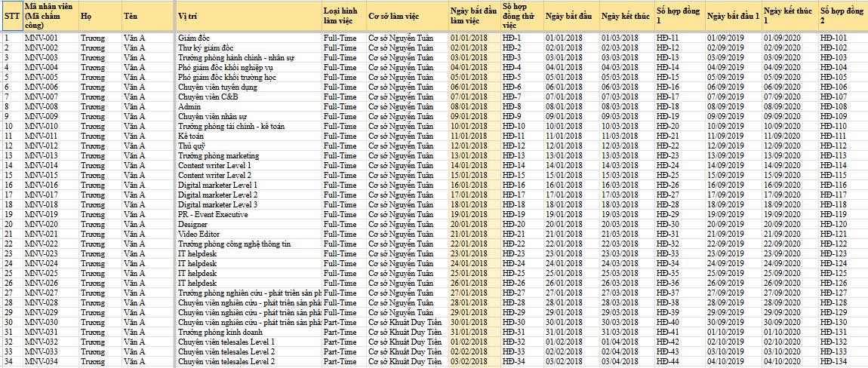
Task: Click 'Cơ sở Khuất Duy Tiến' in MNV-033 row
Action: pos(408,352)
